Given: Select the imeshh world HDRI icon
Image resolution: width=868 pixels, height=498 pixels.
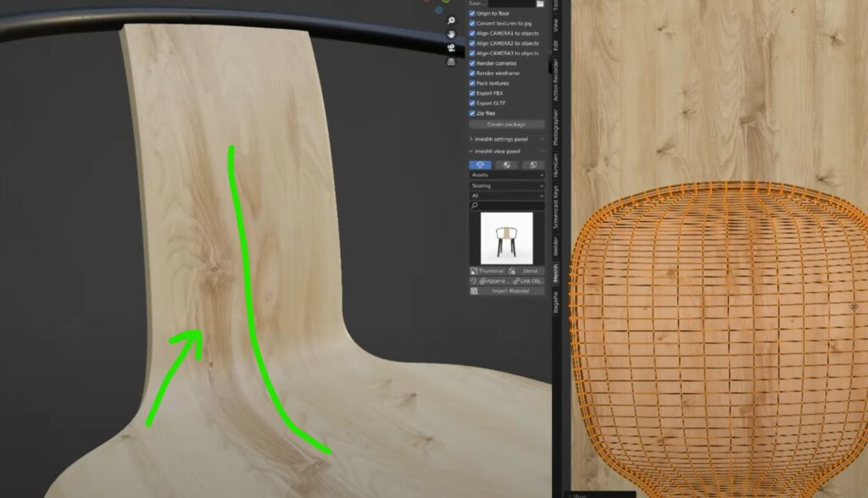Looking at the screenshot, I should [x=533, y=165].
